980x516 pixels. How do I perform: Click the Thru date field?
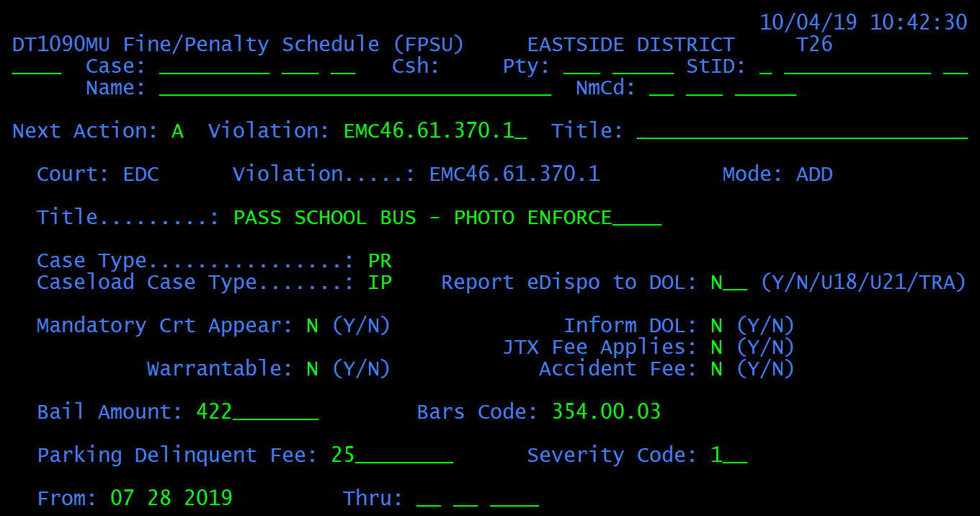(x=478, y=499)
